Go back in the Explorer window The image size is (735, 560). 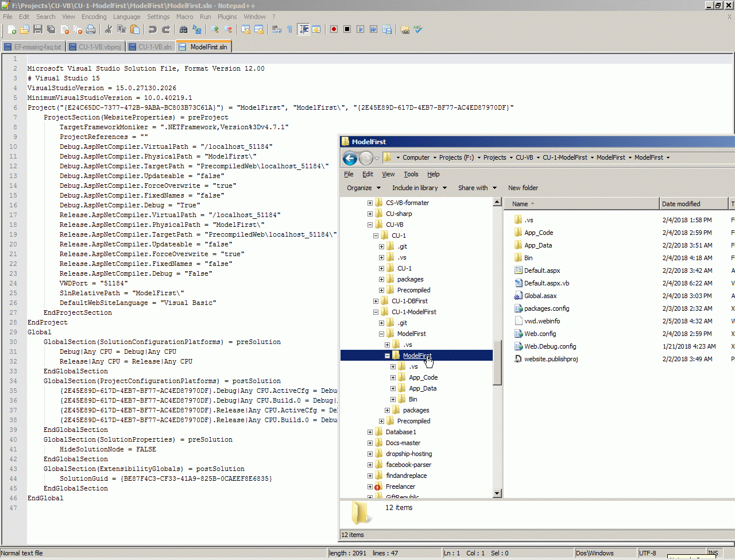click(x=350, y=157)
